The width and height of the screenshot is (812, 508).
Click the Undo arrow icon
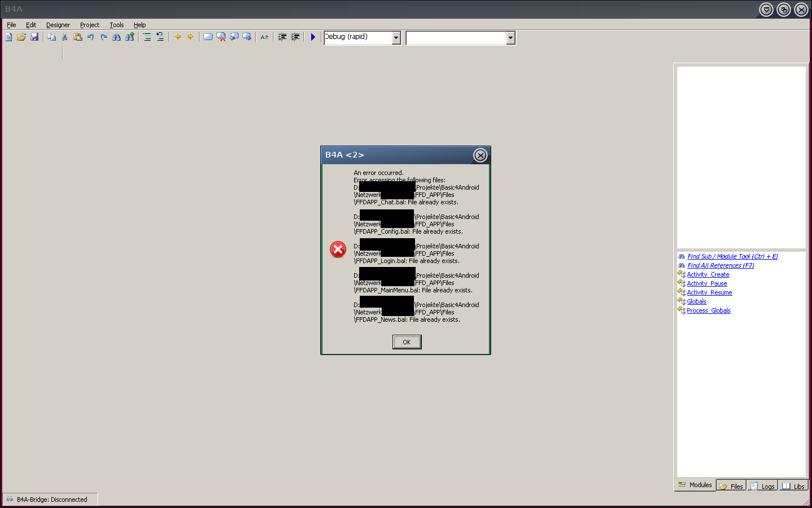click(x=91, y=37)
